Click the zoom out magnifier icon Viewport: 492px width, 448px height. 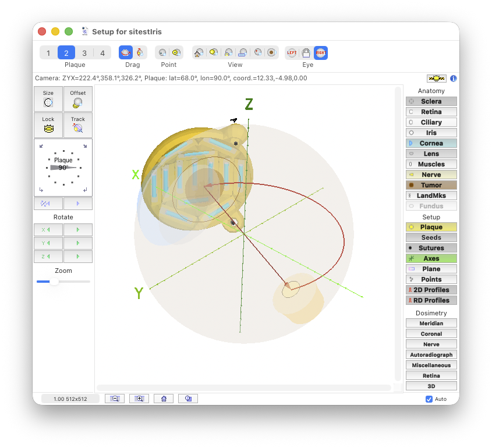[x=115, y=399]
